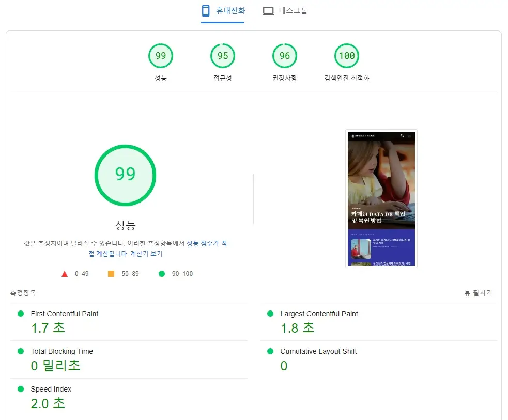Click the Cumulative Layout Shift metric label
The height and width of the screenshot is (420, 508).
coord(318,351)
